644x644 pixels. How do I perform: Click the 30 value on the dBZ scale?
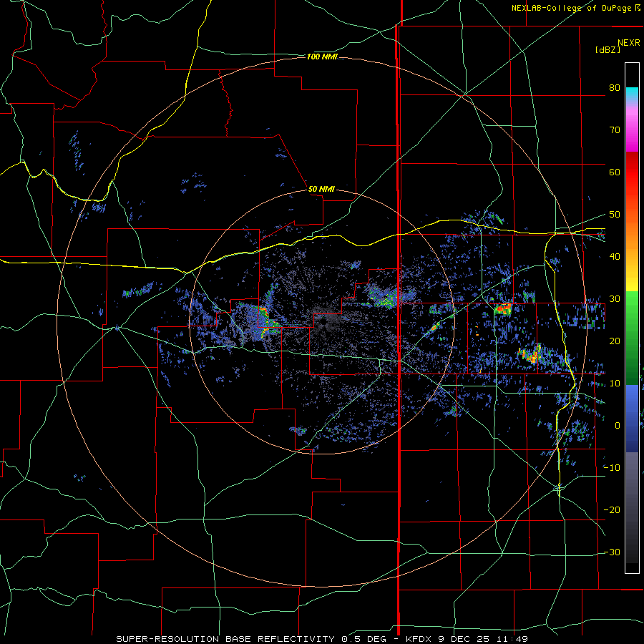point(615,298)
